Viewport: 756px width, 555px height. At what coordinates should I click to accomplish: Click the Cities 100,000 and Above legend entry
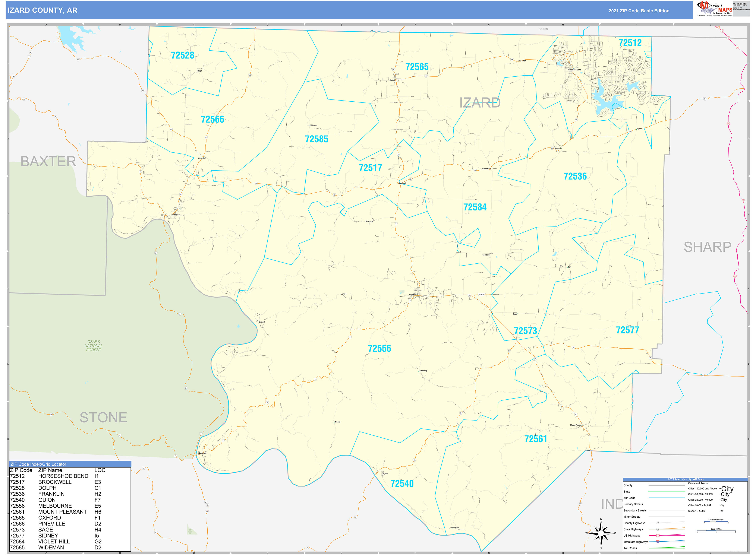click(702, 489)
